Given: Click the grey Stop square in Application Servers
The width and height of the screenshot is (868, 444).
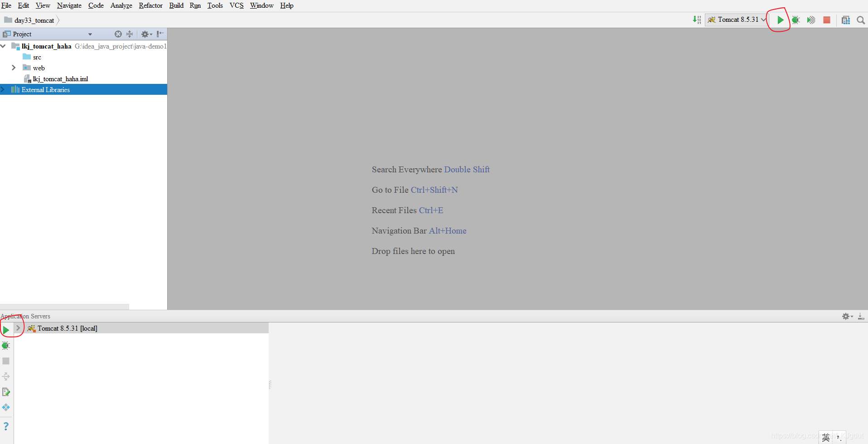Looking at the screenshot, I should point(6,361).
